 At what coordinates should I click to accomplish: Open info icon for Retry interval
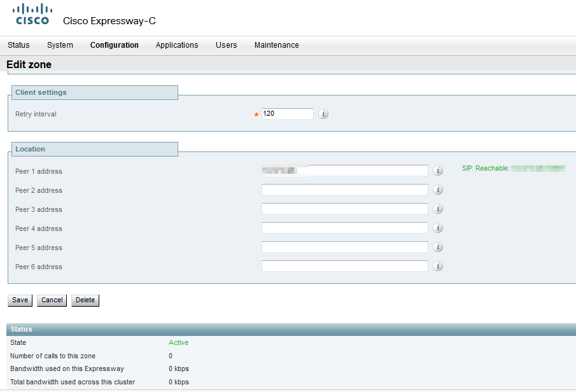pos(323,114)
